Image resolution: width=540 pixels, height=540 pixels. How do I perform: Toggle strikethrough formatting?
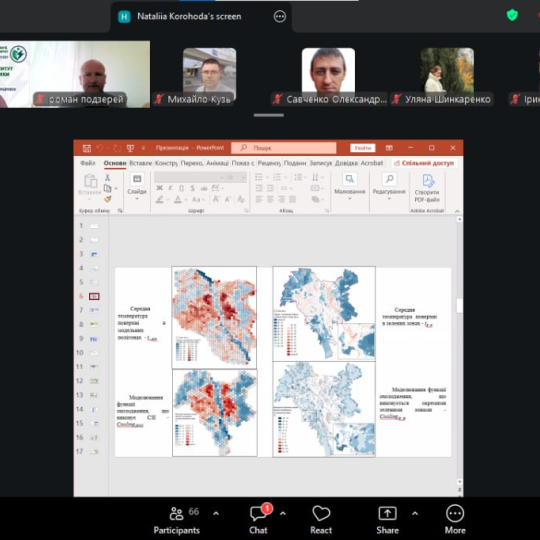point(204,188)
